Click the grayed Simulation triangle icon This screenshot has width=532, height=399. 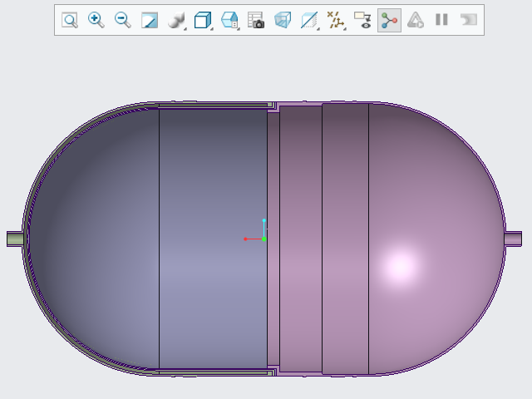(416, 20)
